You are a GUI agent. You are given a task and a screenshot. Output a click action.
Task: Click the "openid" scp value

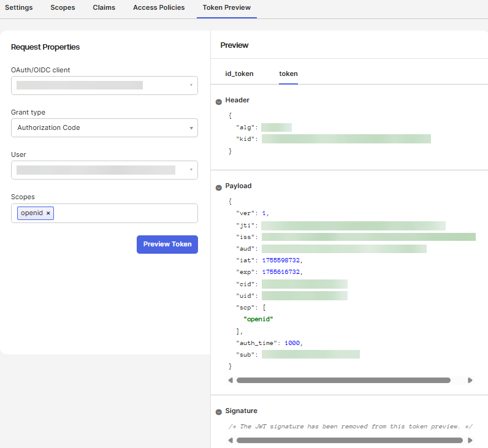[x=258, y=319]
